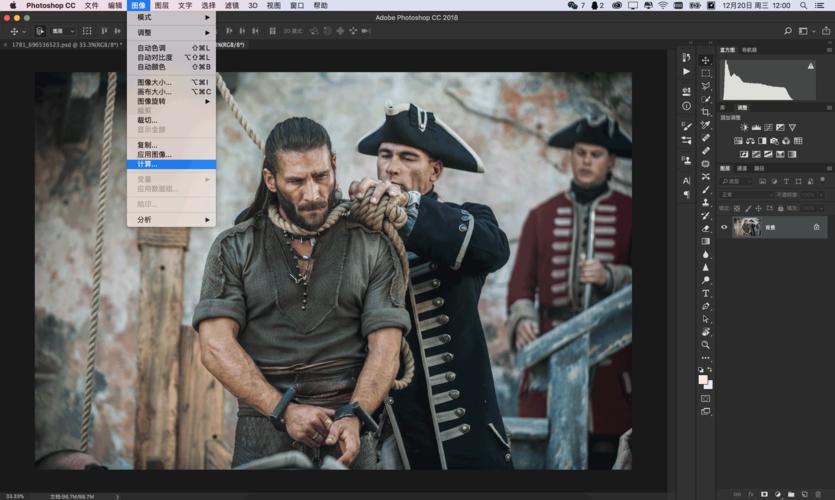
Task: Select the Crop tool
Action: (x=706, y=112)
